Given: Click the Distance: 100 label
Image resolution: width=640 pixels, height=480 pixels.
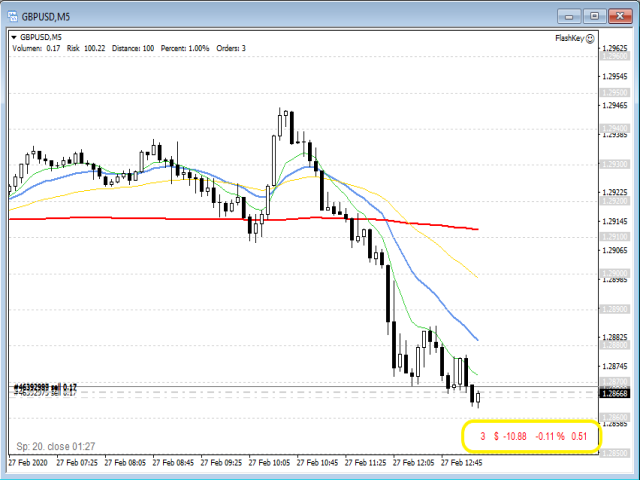Looking at the screenshot, I should 133,48.
